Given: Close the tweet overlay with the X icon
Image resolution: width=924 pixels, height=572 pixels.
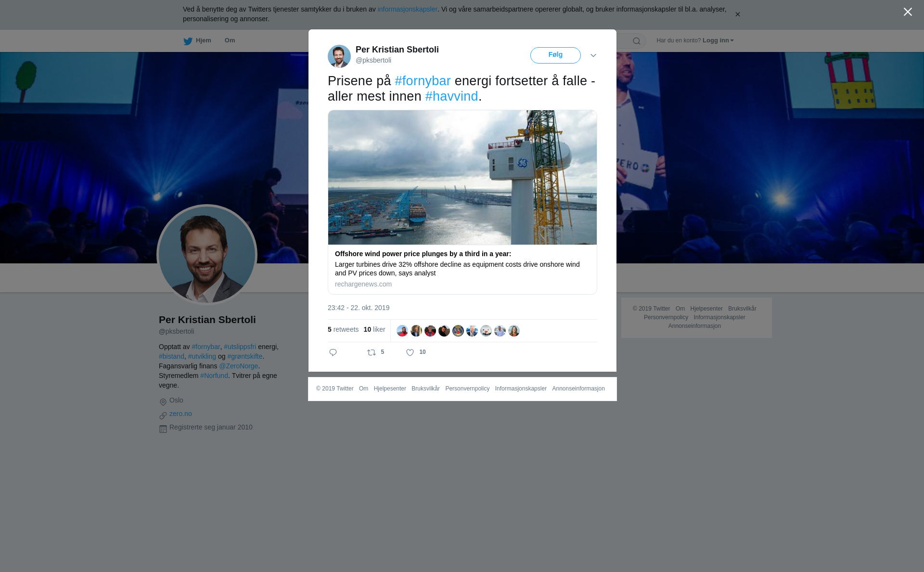Looking at the screenshot, I should 908,12.
